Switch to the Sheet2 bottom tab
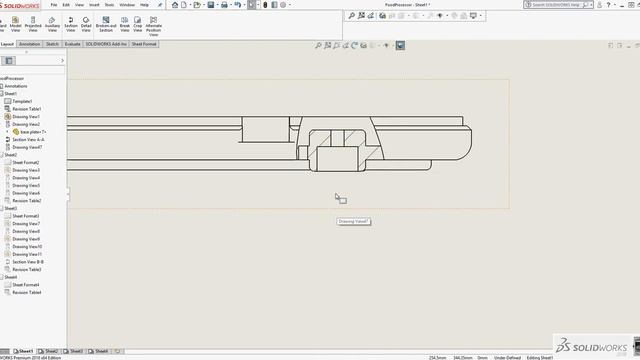 pos(49,351)
